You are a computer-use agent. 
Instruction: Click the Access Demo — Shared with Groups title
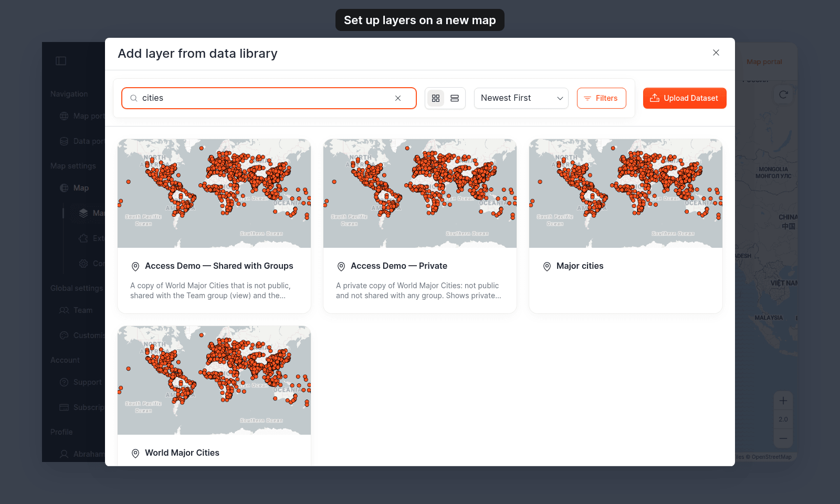point(219,266)
